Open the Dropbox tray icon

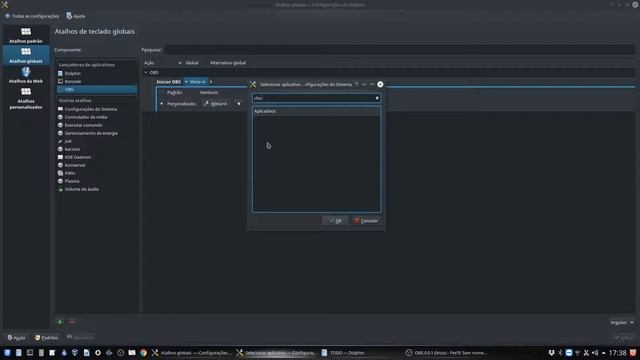pyautogui.click(x=551, y=353)
